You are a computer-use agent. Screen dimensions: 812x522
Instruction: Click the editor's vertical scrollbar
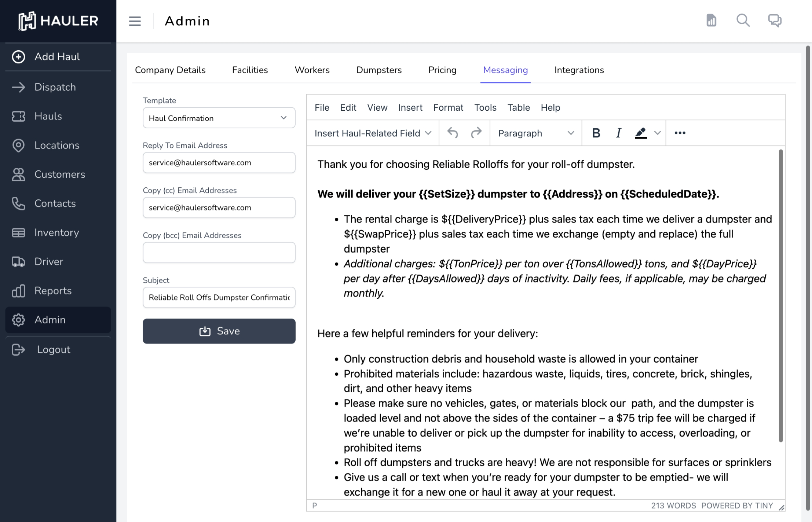[x=780, y=295]
